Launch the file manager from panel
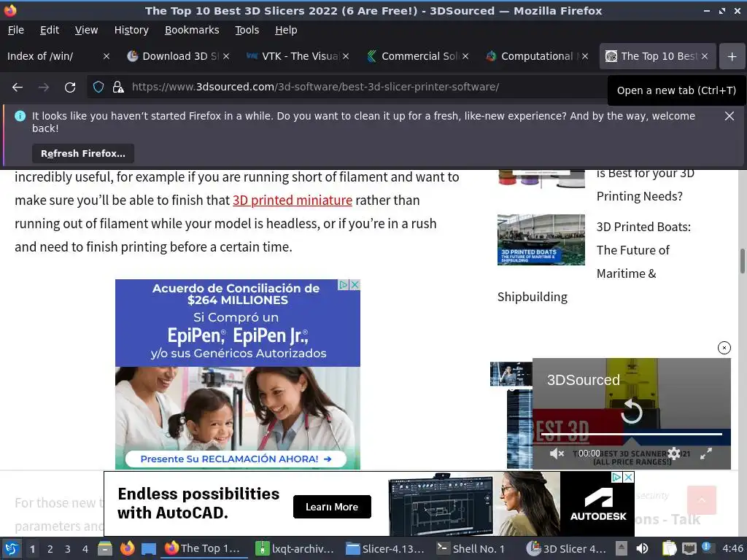The image size is (747, 560). pos(105,549)
